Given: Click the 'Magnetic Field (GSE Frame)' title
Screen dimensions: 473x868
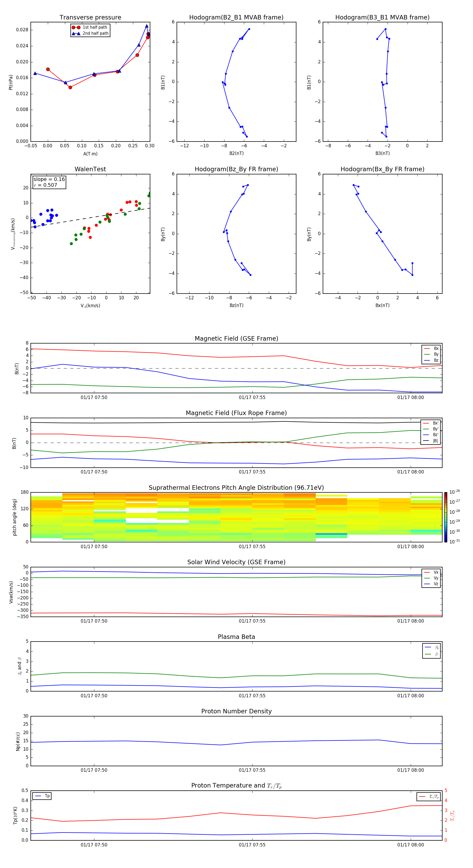Looking at the screenshot, I should tap(236, 339).
